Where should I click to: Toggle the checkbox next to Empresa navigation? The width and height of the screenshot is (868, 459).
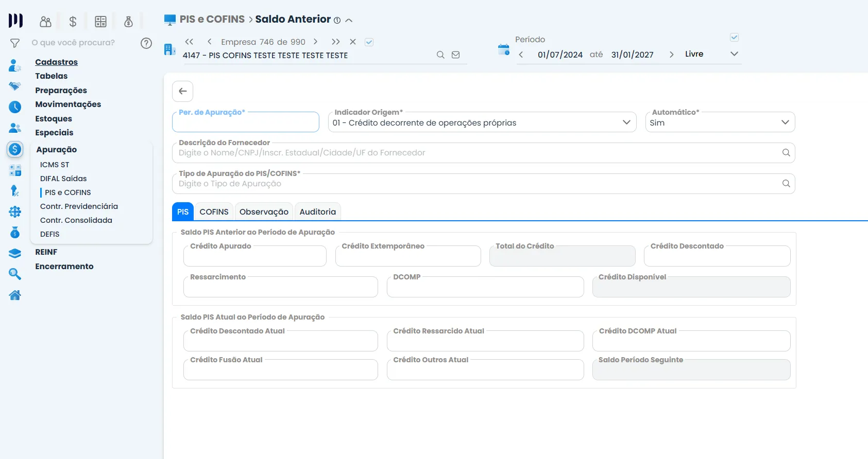[369, 42]
